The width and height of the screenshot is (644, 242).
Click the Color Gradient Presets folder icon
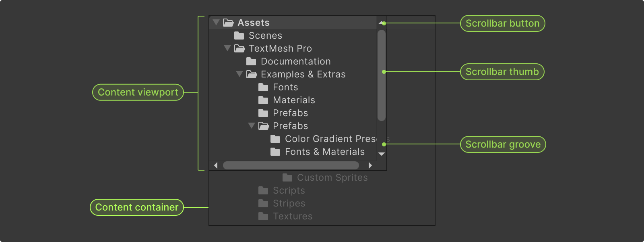pyautogui.click(x=275, y=139)
